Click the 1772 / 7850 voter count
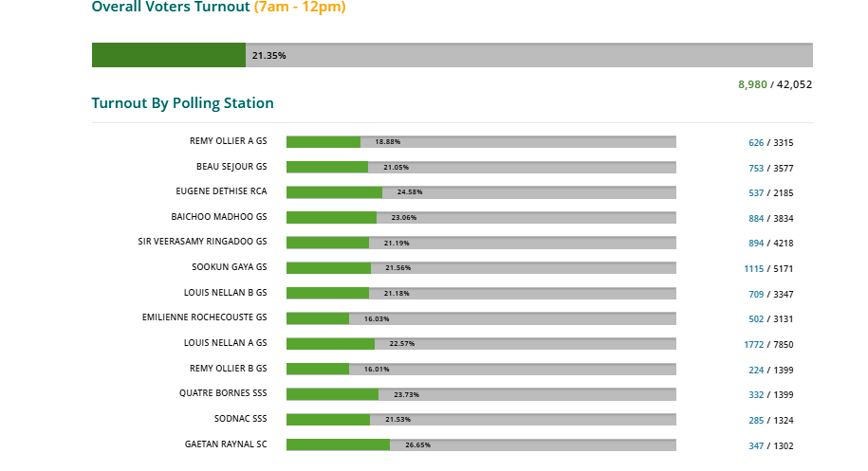868x471 pixels. coord(768,344)
